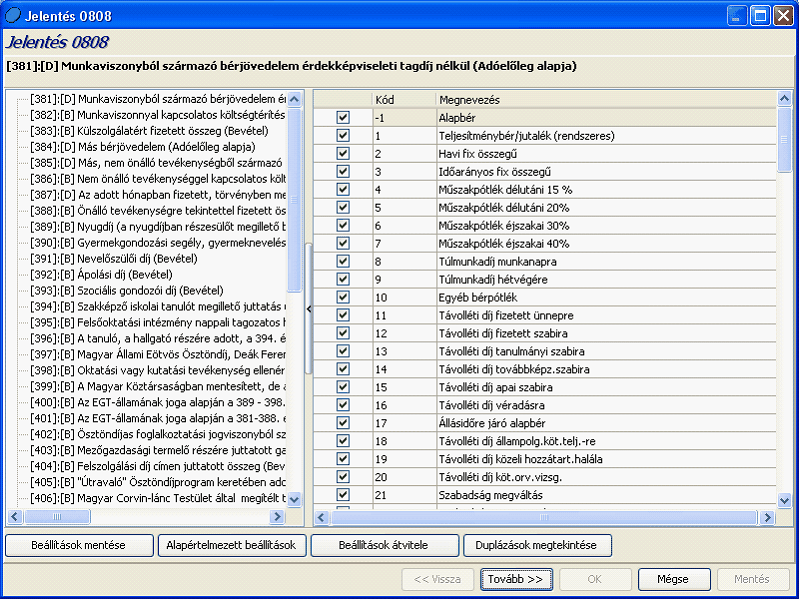800x600 pixels.
Task: Toggle Műszakpótlék éjszakai 30% checkbox
Action: 343,226
